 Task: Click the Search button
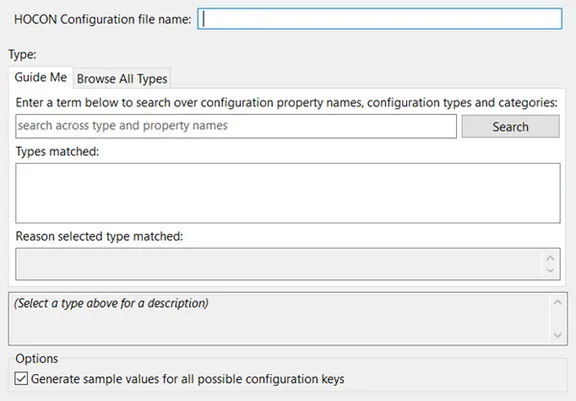coord(511,127)
